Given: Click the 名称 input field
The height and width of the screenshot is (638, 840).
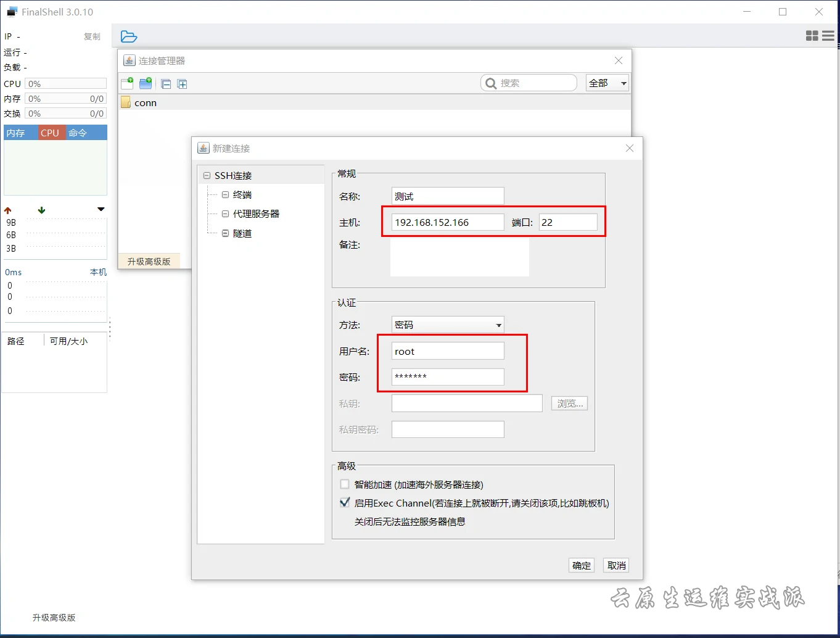Looking at the screenshot, I should point(448,196).
